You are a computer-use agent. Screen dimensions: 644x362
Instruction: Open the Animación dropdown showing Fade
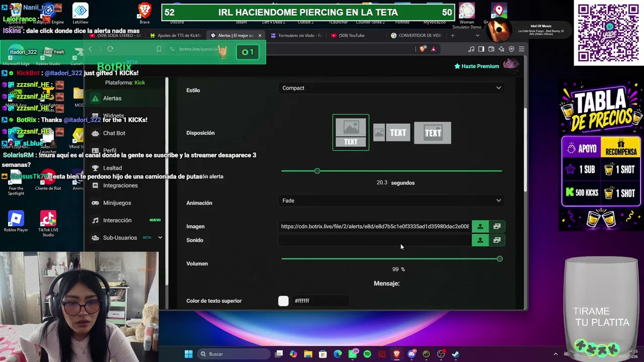pos(392,201)
